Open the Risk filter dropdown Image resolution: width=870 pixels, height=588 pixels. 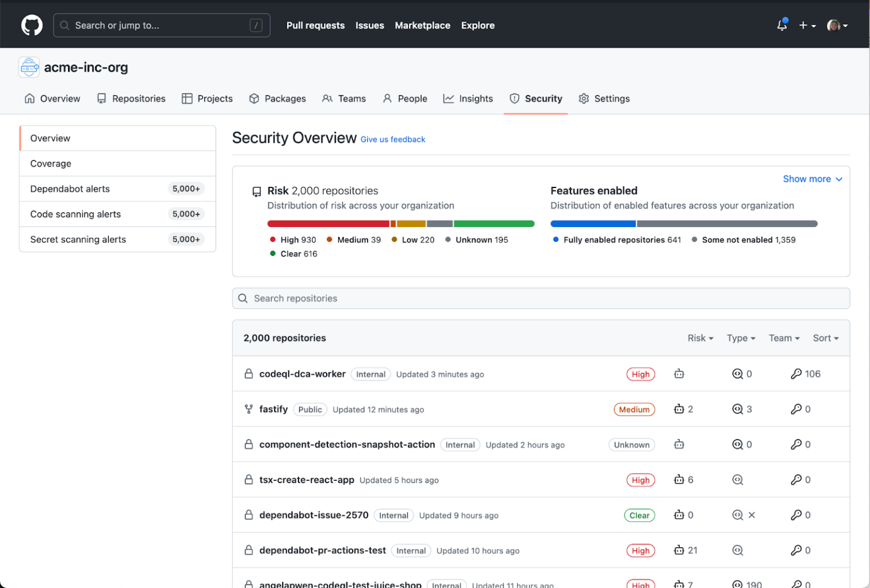[x=700, y=338]
